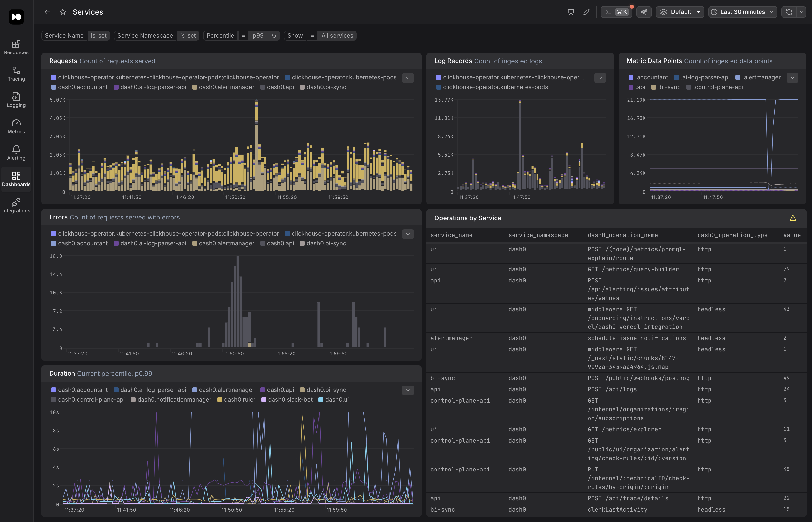Open the command palette ⌘K button

[616, 12]
